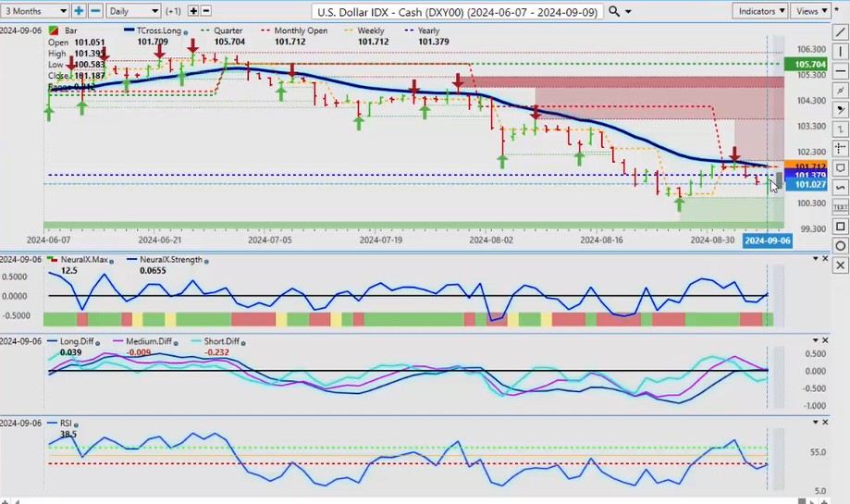Click the U.S. Dollar IDX symbol field
The width and height of the screenshot is (850, 504).
pyautogui.click(x=456, y=11)
